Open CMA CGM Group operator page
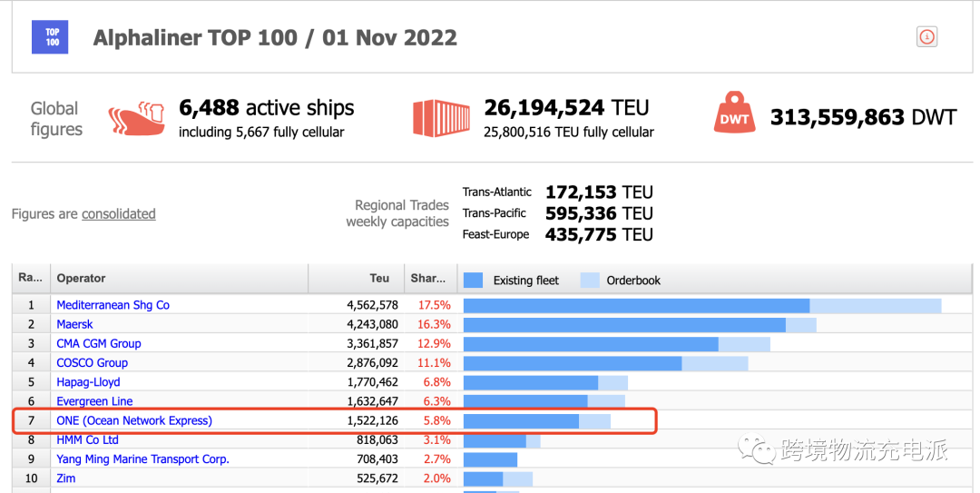Image resolution: width=980 pixels, height=493 pixels. [x=98, y=343]
